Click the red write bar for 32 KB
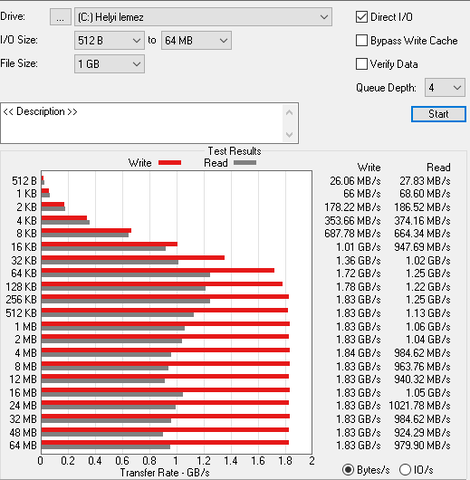470x480 pixels. pos(133,257)
